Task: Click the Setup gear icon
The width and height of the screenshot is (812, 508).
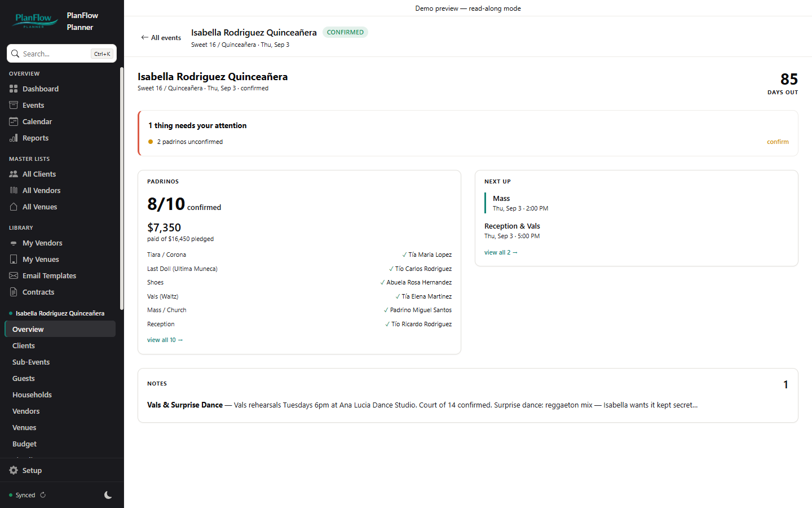Action: click(14, 470)
